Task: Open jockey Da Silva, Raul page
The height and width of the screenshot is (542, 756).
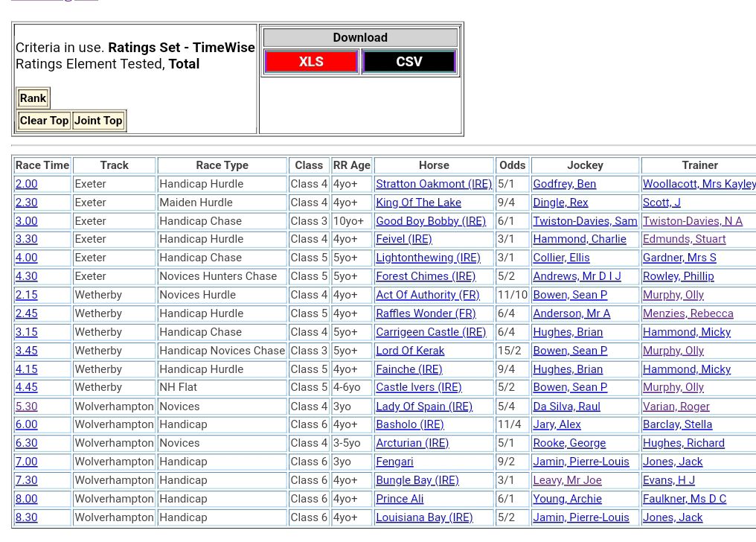Action: (x=566, y=406)
